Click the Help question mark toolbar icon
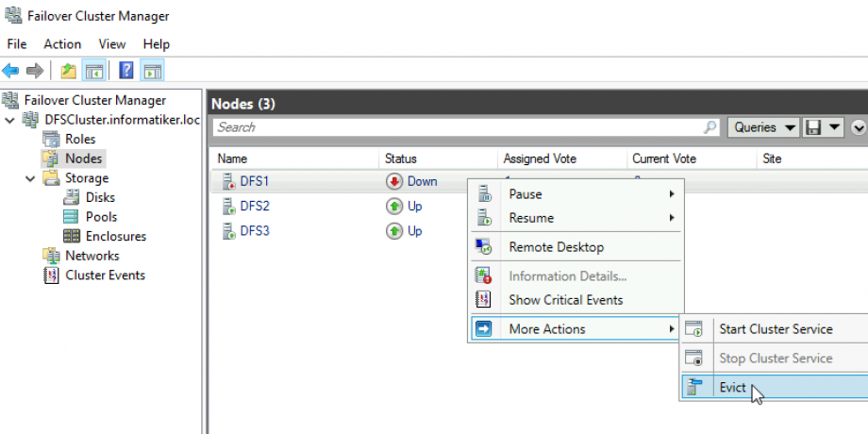868x434 pixels. 126,71
